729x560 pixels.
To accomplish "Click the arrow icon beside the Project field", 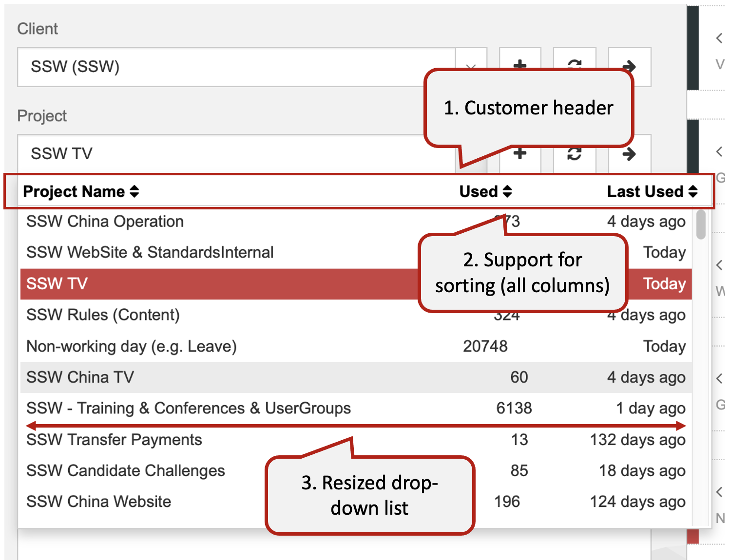I will [x=629, y=154].
